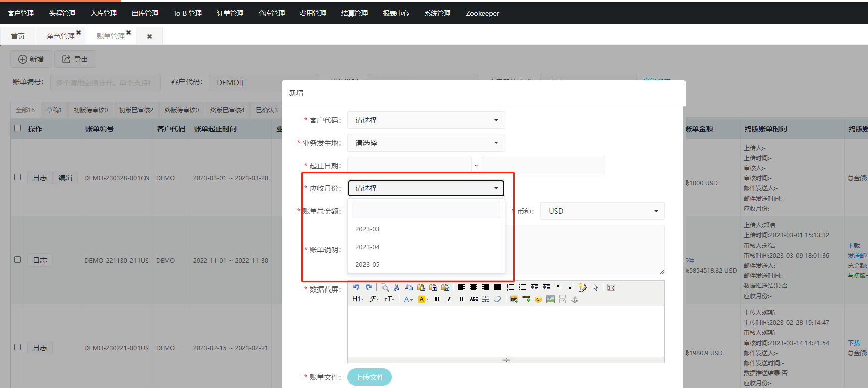Click the start date input field

409,165
